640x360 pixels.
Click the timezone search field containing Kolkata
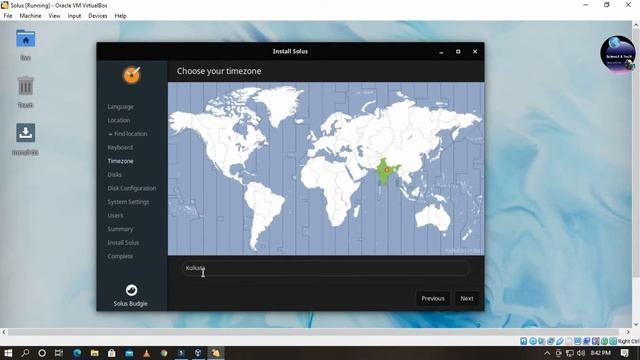coord(325,268)
